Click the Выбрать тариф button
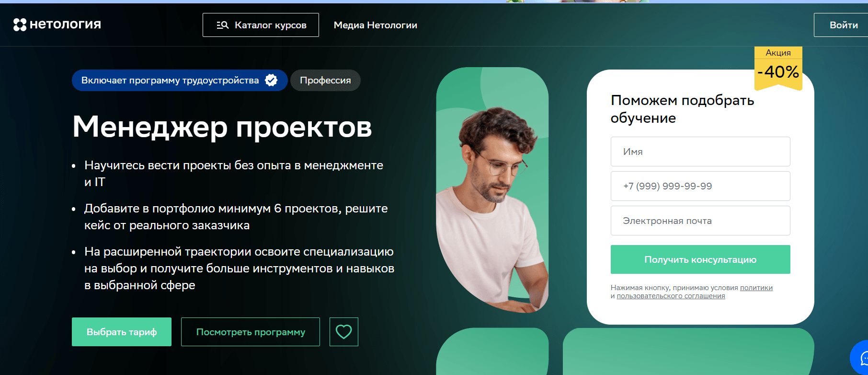The image size is (868, 375). [122, 332]
